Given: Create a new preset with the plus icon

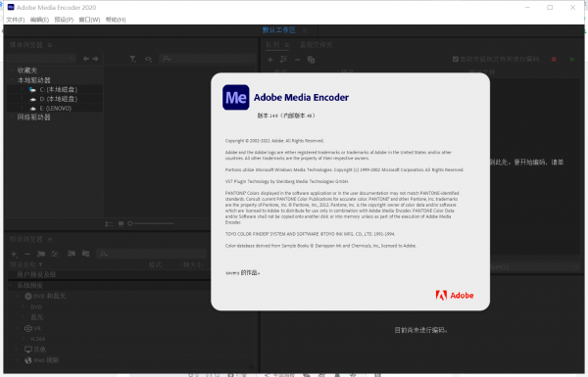Looking at the screenshot, I should pyautogui.click(x=14, y=254).
